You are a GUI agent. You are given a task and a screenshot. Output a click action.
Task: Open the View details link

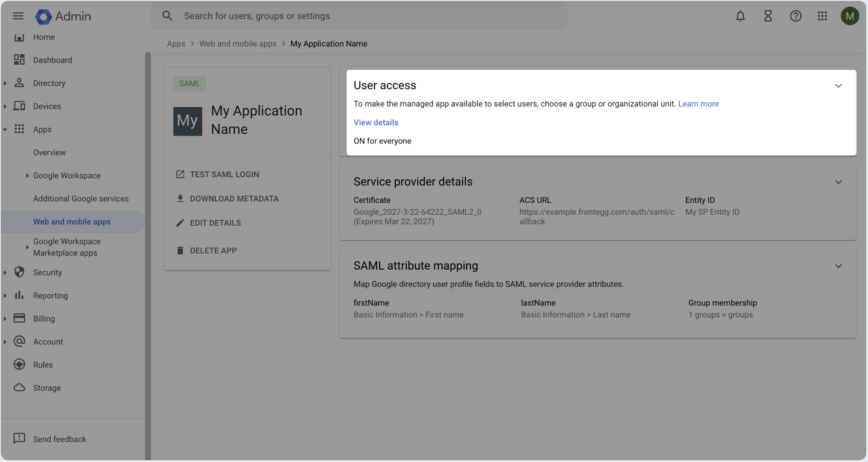(376, 122)
